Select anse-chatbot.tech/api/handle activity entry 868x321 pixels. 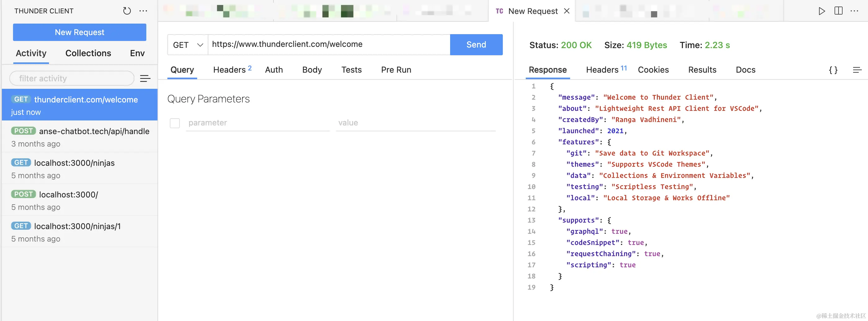[80, 137]
